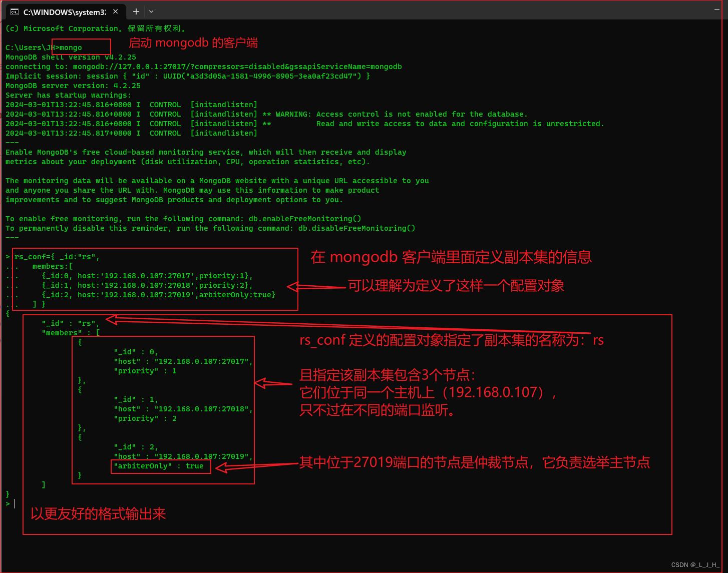Click 'MongoDB server version: 4.2.25' line

pyautogui.click(x=73, y=86)
